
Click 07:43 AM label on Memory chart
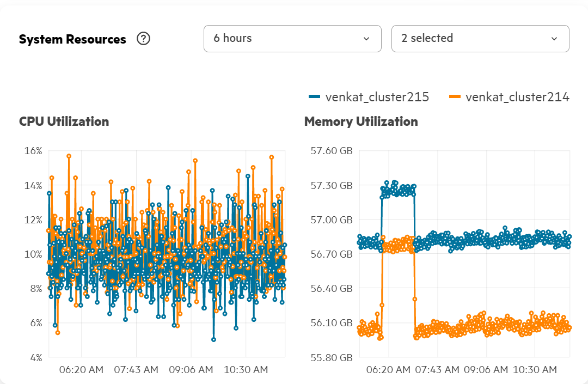pos(437,370)
